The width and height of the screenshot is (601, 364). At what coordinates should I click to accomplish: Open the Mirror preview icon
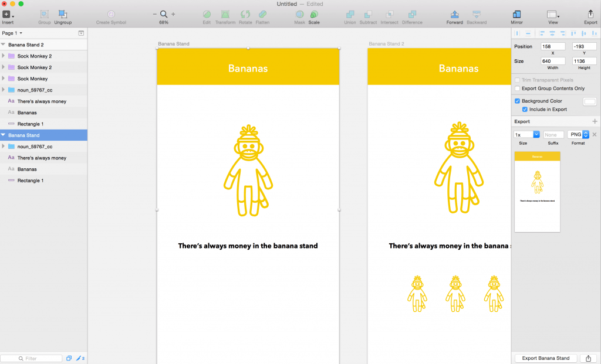click(x=516, y=14)
